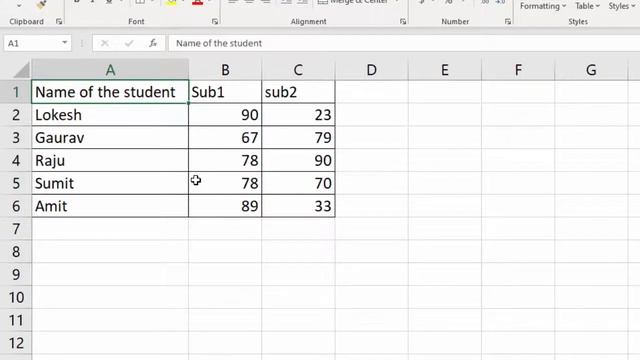The width and height of the screenshot is (640, 360).
Task: Select row 12 header
Action: click(16, 343)
